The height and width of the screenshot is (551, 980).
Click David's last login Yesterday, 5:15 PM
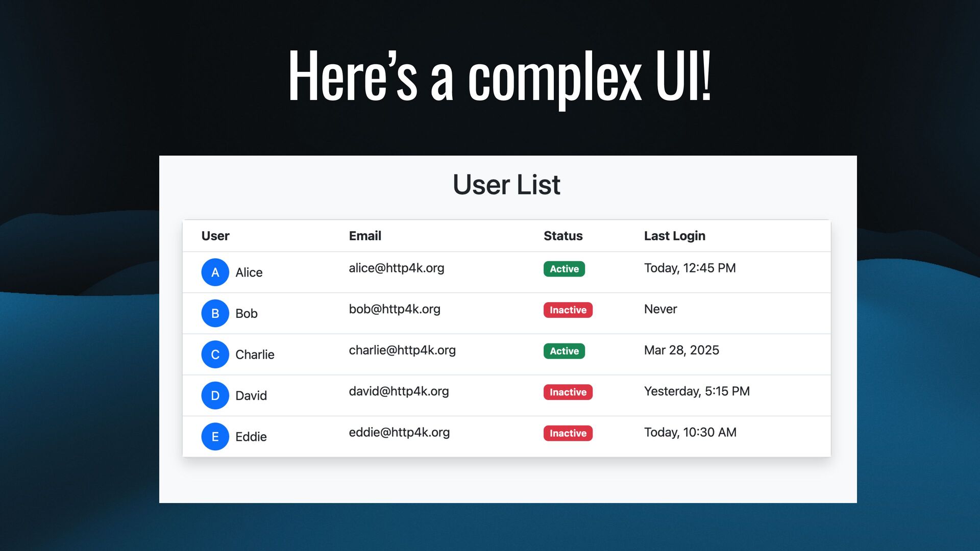(697, 391)
